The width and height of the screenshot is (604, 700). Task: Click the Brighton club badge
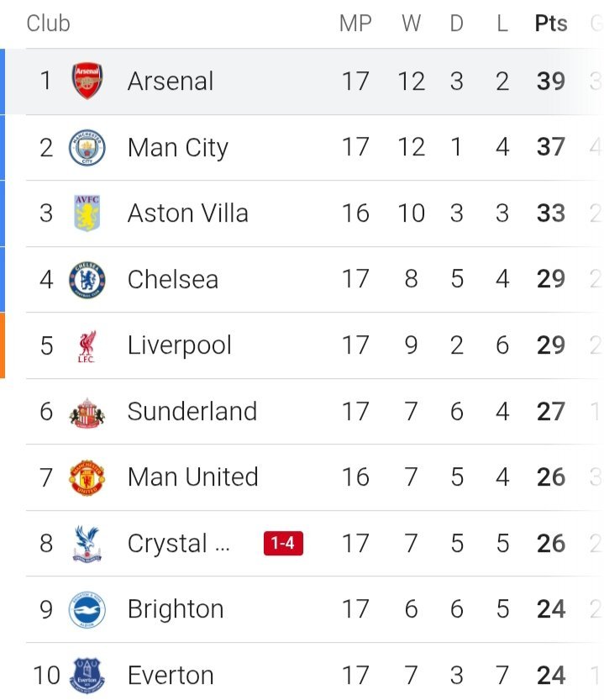point(87,609)
